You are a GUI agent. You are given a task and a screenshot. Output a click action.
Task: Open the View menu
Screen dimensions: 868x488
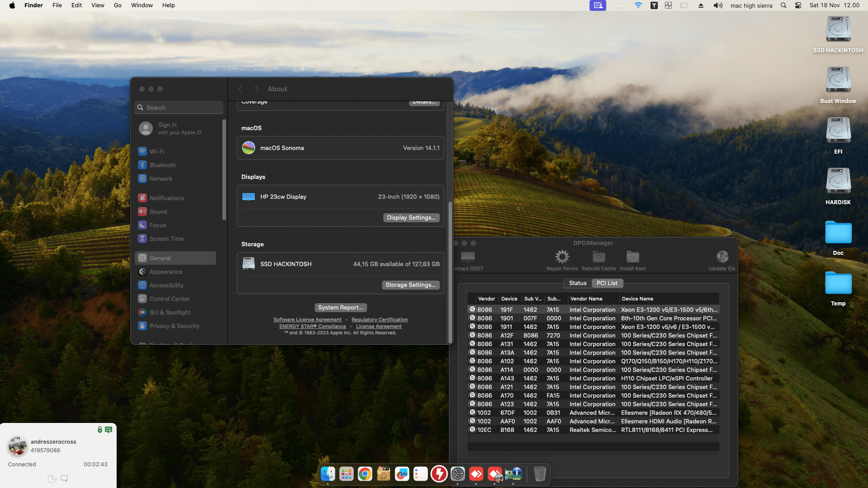(x=98, y=5)
